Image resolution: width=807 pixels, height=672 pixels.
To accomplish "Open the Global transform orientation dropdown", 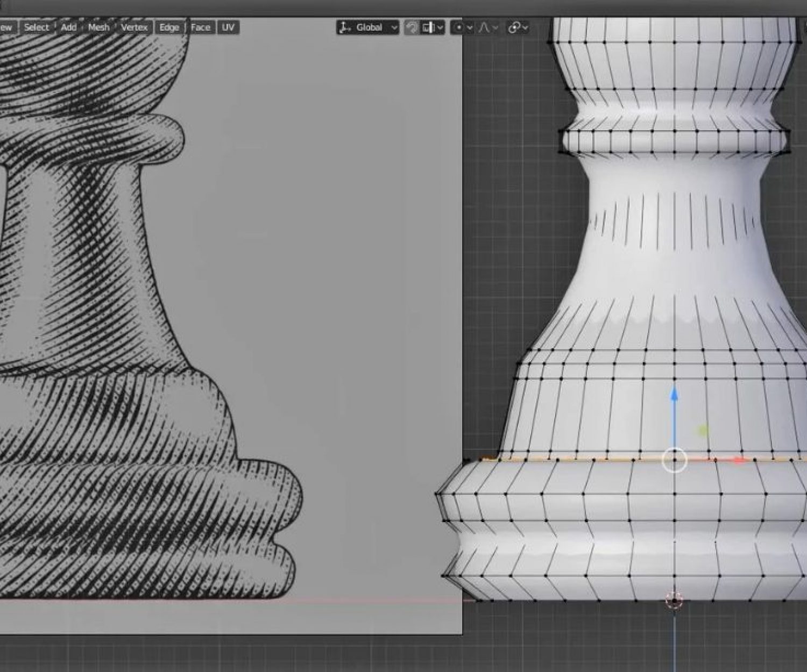I will pyautogui.click(x=368, y=27).
